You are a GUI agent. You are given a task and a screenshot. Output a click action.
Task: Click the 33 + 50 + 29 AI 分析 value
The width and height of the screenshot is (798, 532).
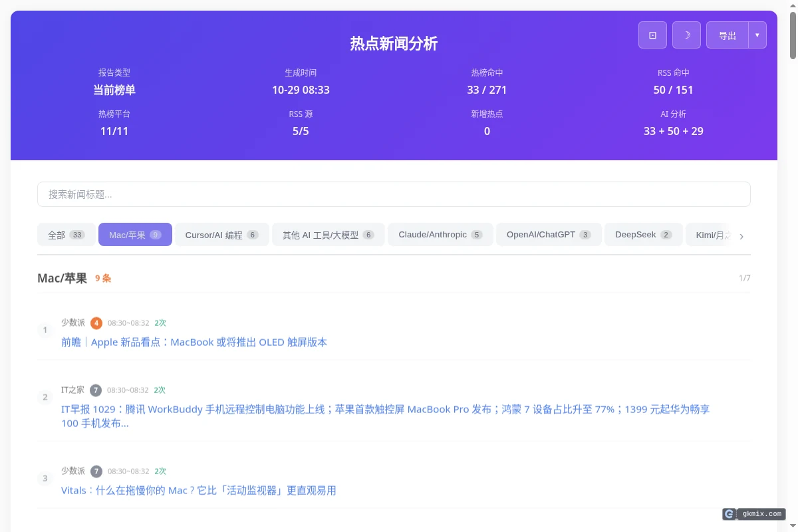pos(673,131)
